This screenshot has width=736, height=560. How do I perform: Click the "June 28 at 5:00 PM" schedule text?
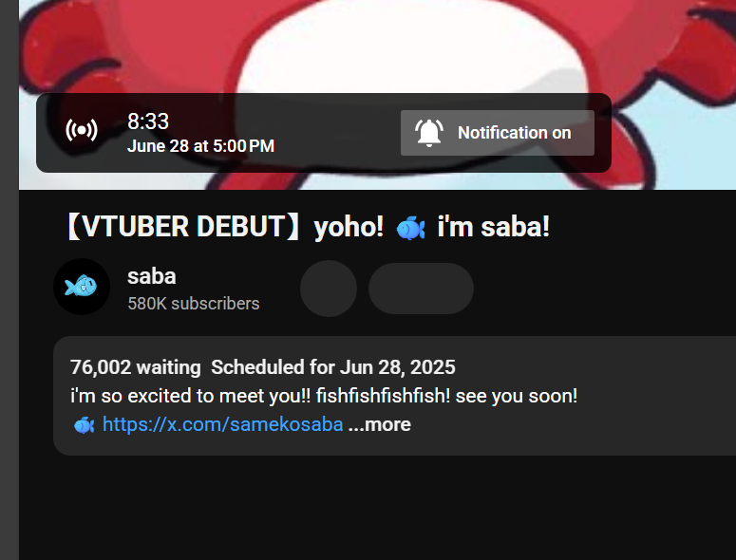tap(200, 146)
